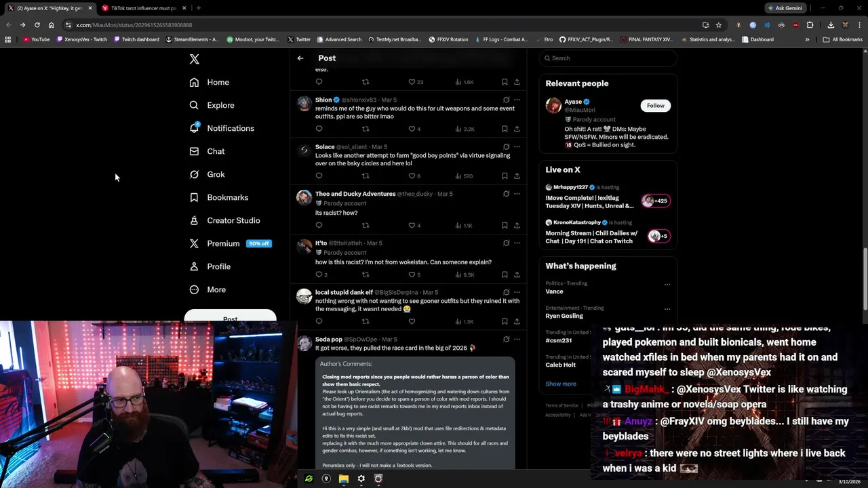Image resolution: width=868 pixels, height=488 pixels.
Task: Open Shion's profile name link
Action: pos(323,100)
